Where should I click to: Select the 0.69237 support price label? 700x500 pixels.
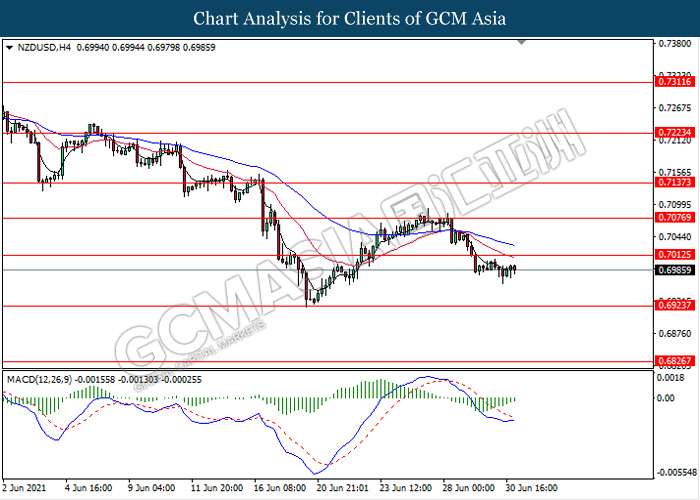(675, 305)
